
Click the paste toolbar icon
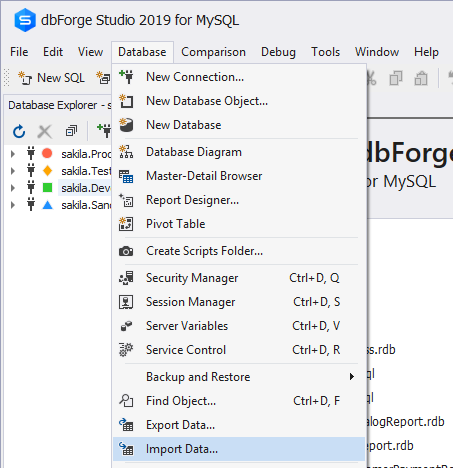421,79
